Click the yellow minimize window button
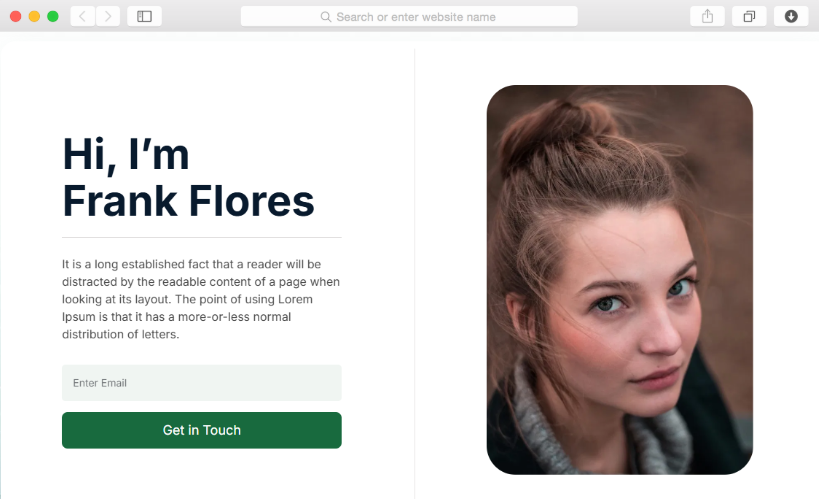This screenshot has width=819, height=499. (34, 16)
